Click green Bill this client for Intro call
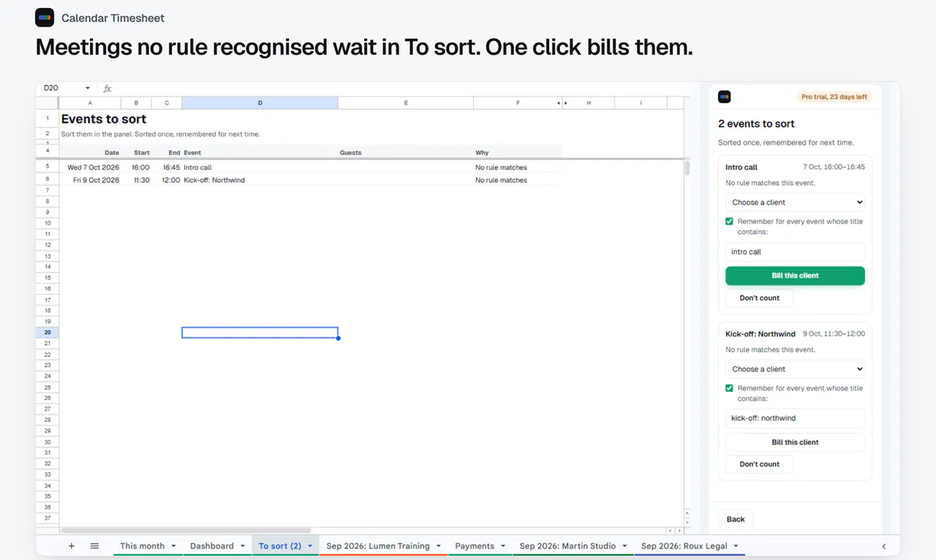This screenshot has height=560, width=936. tap(795, 276)
